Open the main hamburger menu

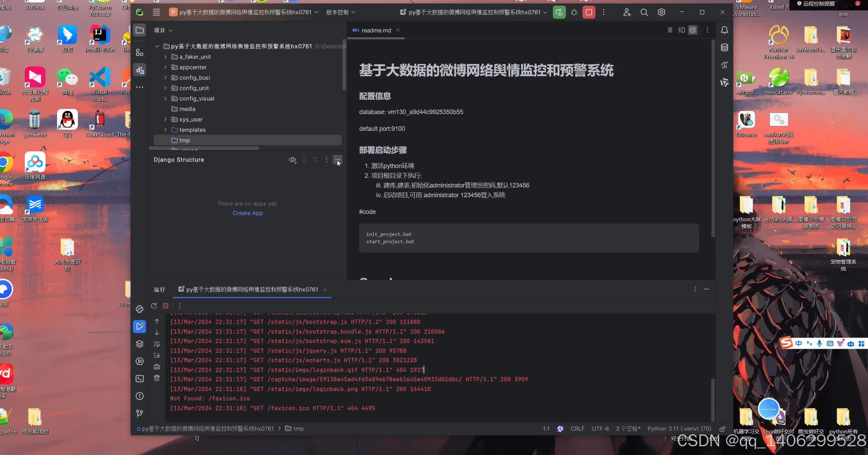click(x=156, y=12)
